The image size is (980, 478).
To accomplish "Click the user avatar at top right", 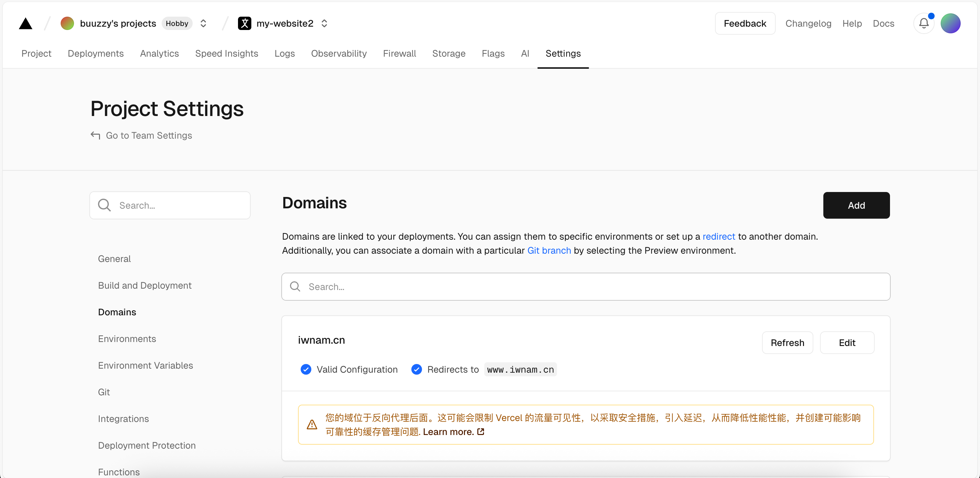I will pyautogui.click(x=950, y=24).
